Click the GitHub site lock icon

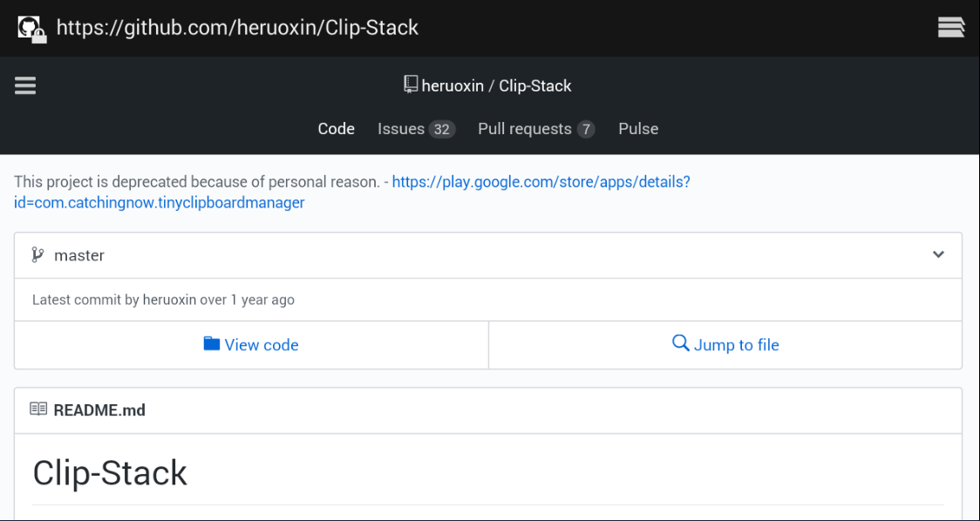click(32, 30)
